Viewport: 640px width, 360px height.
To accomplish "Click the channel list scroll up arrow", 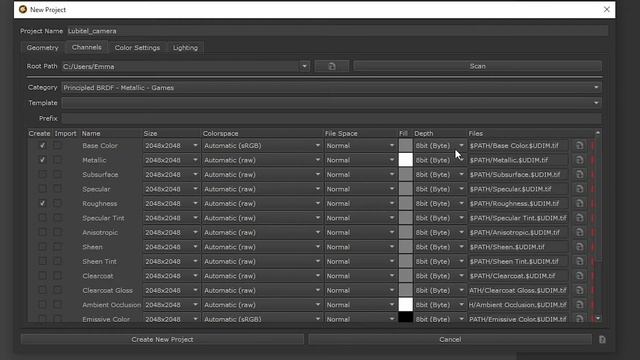I will 598,133.
